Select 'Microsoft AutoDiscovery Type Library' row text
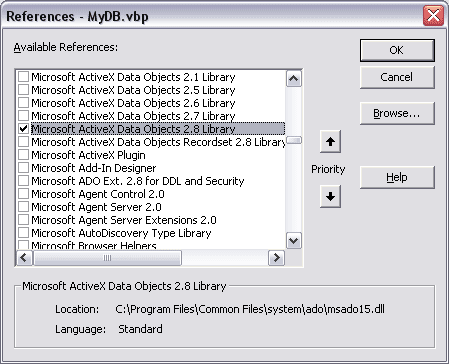Image resolution: width=449 pixels, height=364 pixels. 121,233
